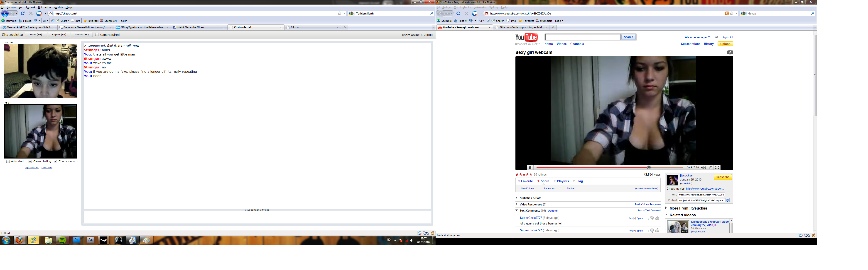
Task: Open Stumblers in Chatroulette window toolbar
Action: coord(108,21)
